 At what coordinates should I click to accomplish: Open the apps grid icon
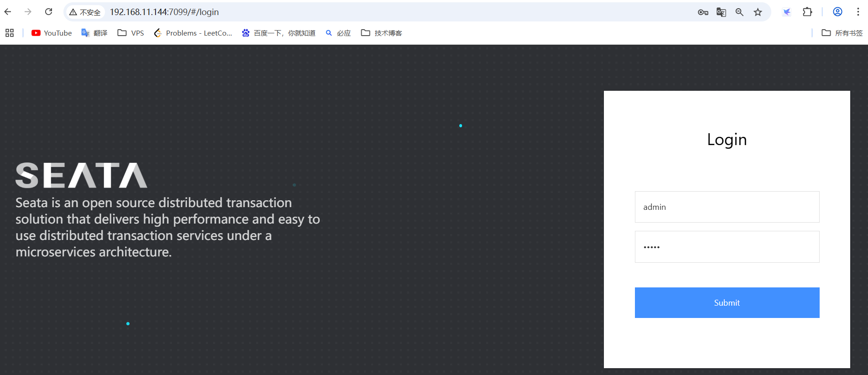10,33
